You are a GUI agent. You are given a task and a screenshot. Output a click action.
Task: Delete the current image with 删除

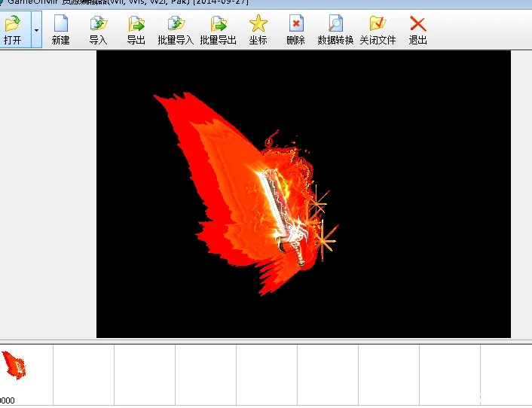pyautogui.click(x=295, y=29)
